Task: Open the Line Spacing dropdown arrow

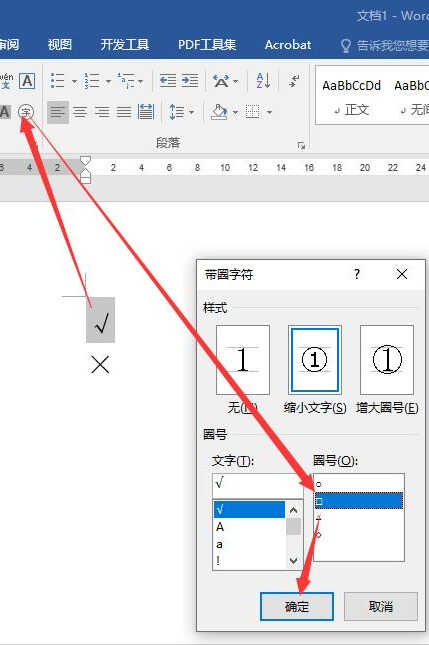Action: 192,112
